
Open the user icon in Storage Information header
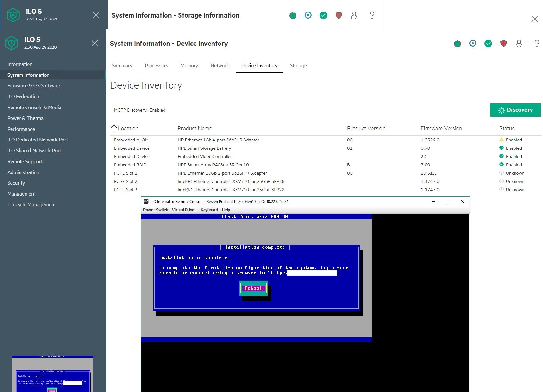(354, 15)
